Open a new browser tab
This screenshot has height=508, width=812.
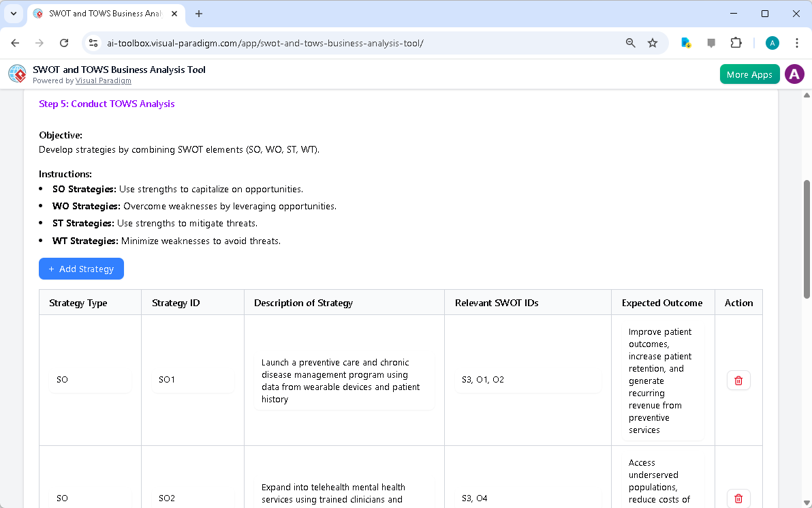coord(198,14)
